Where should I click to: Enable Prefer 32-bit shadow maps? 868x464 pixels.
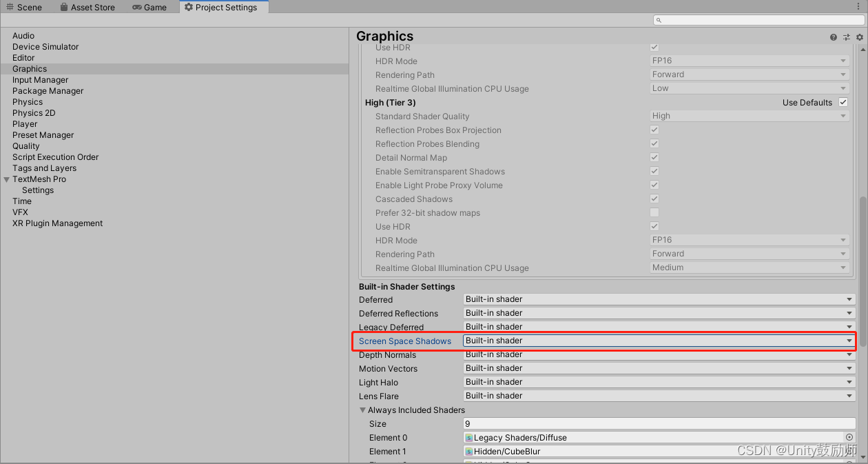click(x=654, y=212)
